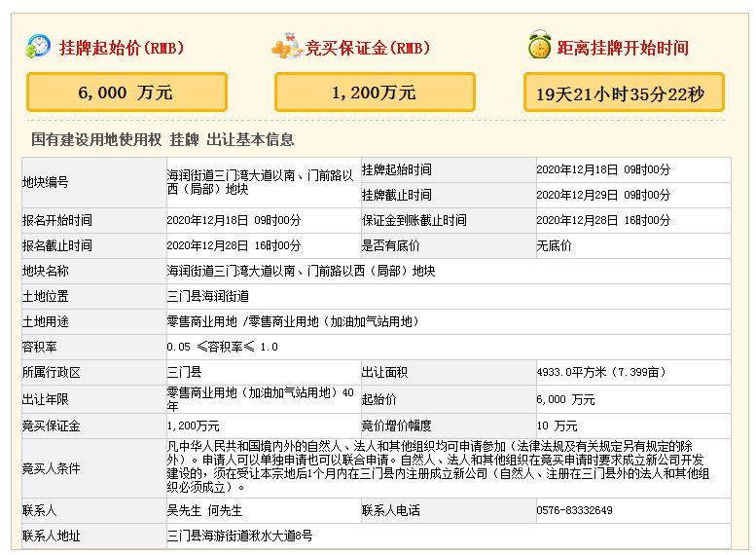Viewport: 756px width, 555px height.
Task: Click the clock-and-money icon beside 挂牌起始价
Action: pyautogui.click(x=38, y=47)
